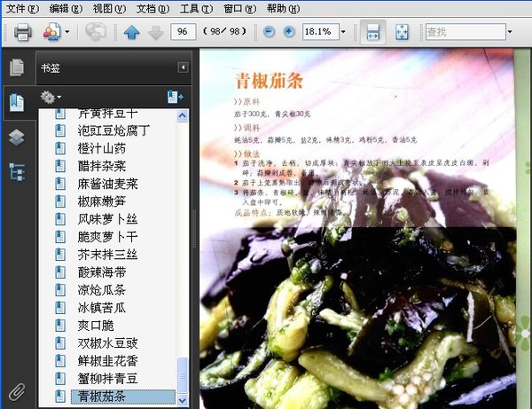Select bookmark 凉炝瓜条

pyautogui.click(x=102, y=290)
